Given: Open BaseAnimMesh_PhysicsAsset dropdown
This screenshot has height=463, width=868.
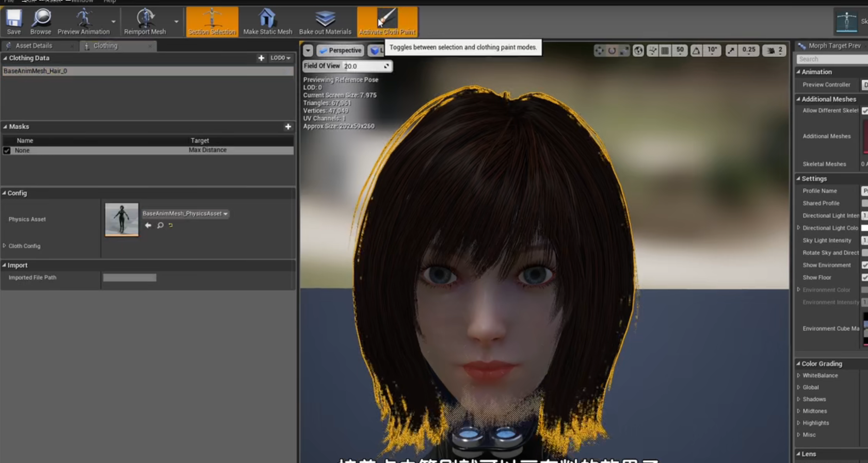Looking at the screenshot, I should (x=185, y=213).
